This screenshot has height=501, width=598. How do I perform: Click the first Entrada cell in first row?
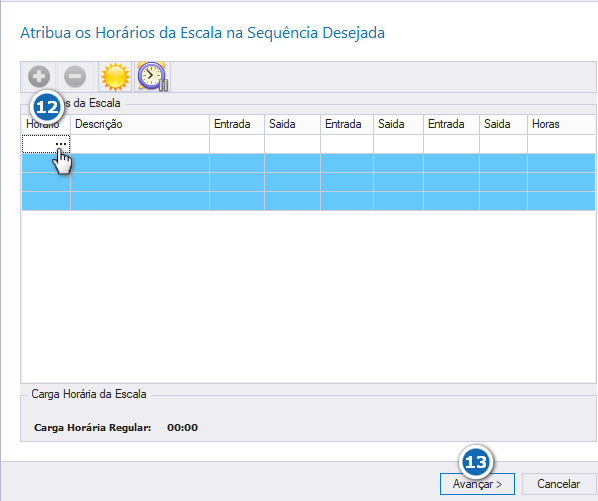click(237, 144)
